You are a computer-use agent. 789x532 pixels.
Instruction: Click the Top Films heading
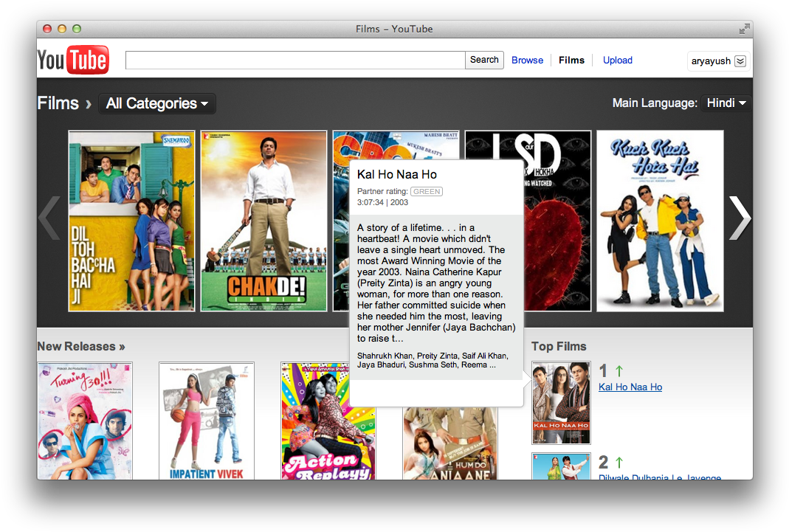click(x=559, y=347)
